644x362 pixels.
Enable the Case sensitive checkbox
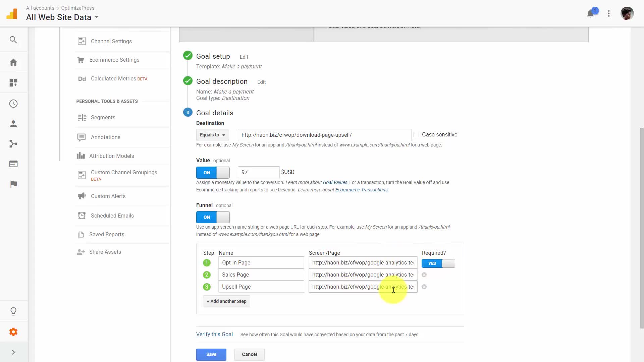[416, 134]
